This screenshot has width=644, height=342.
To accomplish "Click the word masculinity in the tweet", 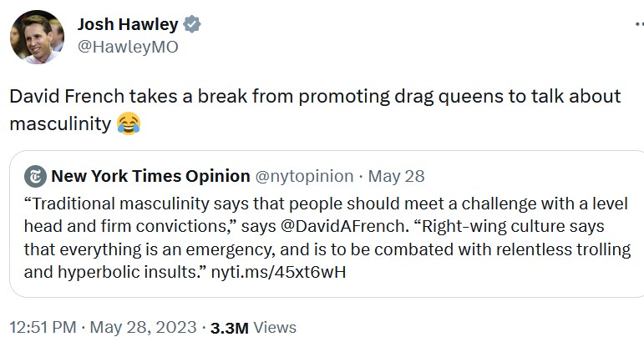I will click(60, 123).
